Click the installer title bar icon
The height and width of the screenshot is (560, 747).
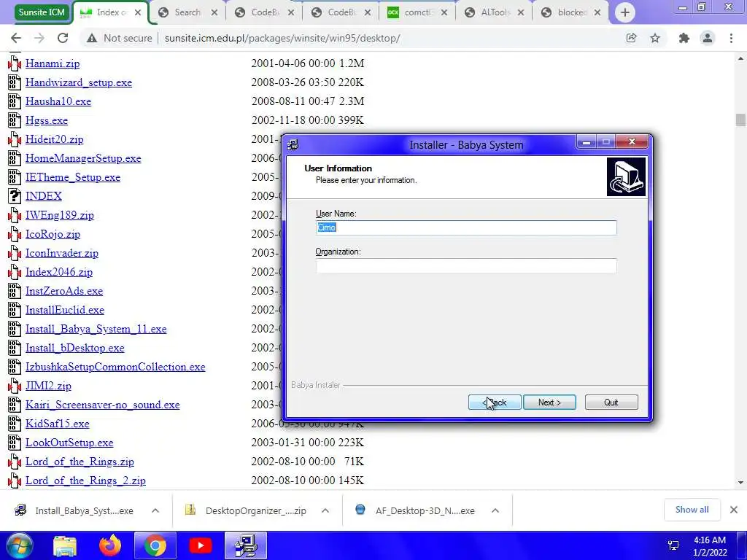click(x=293, y=145)
